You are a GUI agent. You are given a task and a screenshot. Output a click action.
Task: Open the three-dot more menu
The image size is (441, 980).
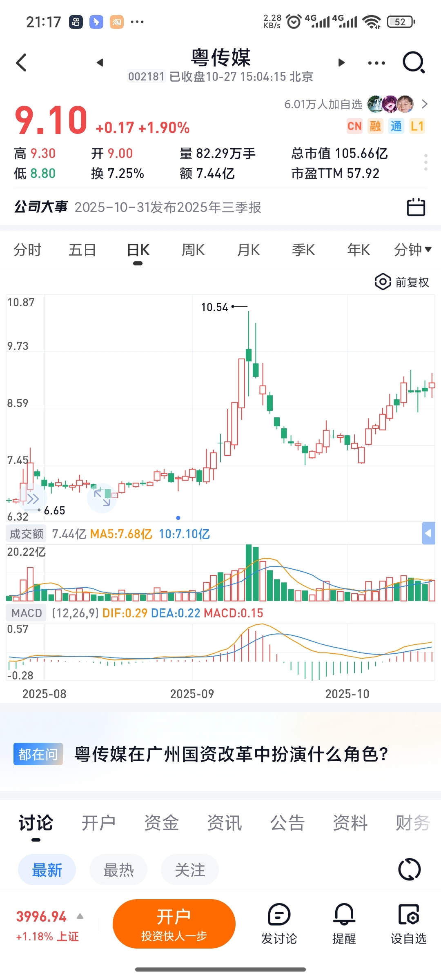coord(376,63)
